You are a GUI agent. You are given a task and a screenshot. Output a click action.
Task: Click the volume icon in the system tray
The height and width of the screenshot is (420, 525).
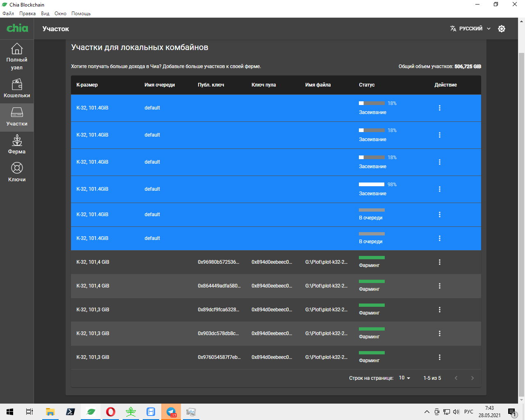pos(456,412)
